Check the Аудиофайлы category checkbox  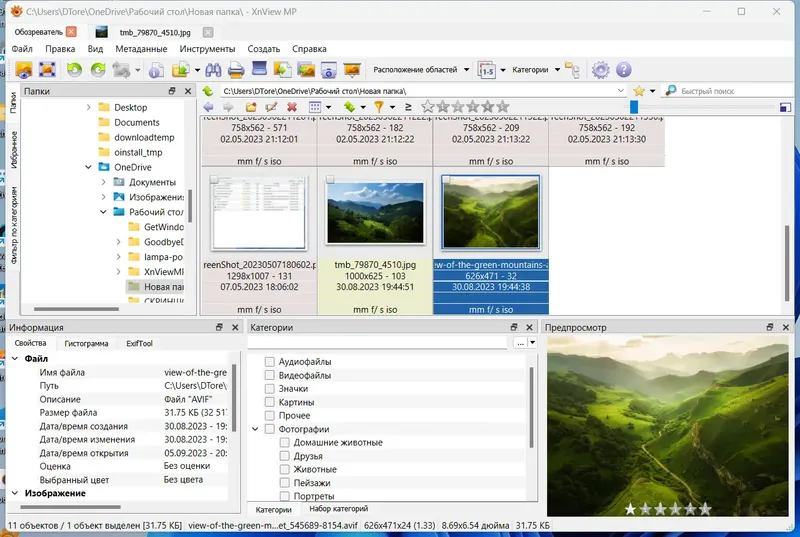tap(269, 362)
